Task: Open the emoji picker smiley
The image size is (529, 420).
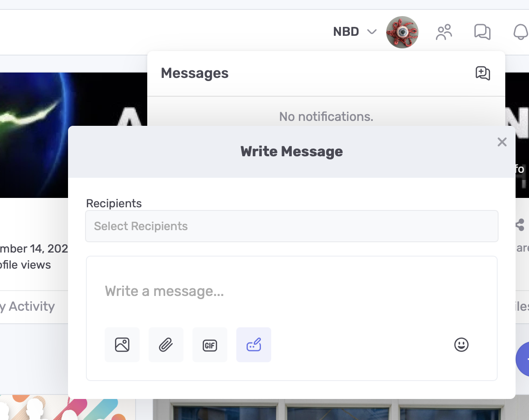Action: (461, 345)
